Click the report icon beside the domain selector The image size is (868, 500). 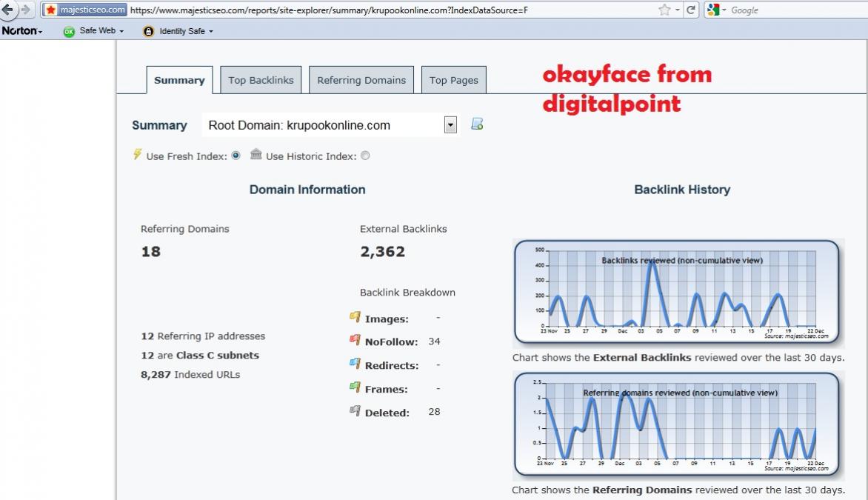(x=477, y=124)
